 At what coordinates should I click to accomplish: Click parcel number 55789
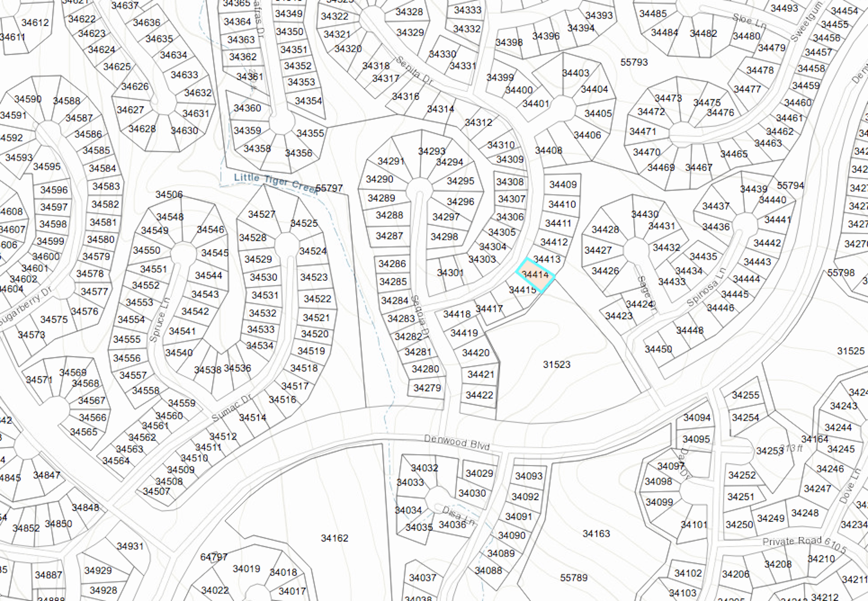coord(574,578)
